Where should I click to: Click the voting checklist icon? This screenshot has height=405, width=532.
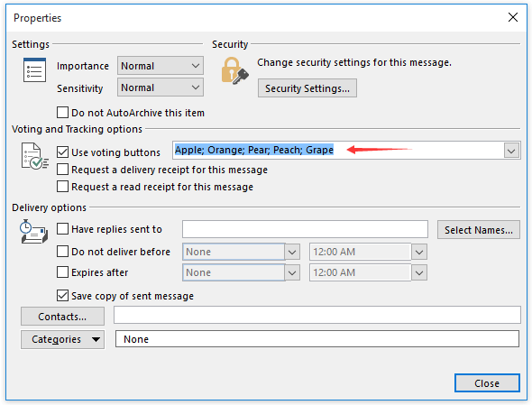(x=35, y=156)
